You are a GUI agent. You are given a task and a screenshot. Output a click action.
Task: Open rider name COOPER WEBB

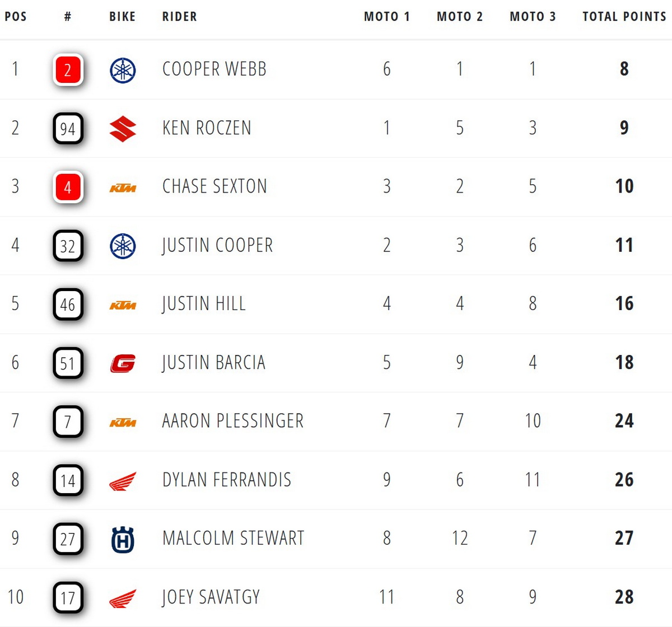(x=214, y=69)
